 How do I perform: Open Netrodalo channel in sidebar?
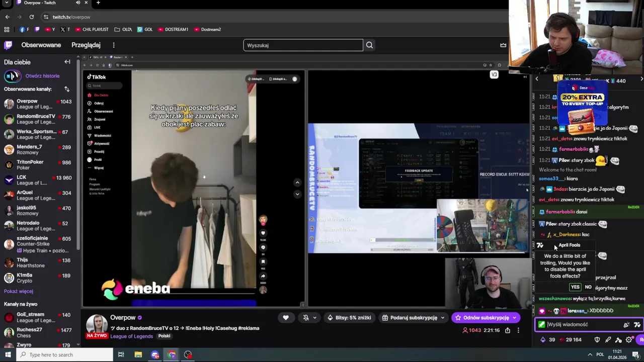[38, 226]
